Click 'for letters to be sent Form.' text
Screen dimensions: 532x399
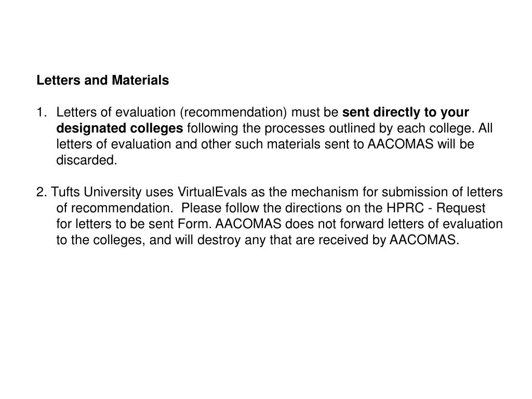tap(134, 224)
